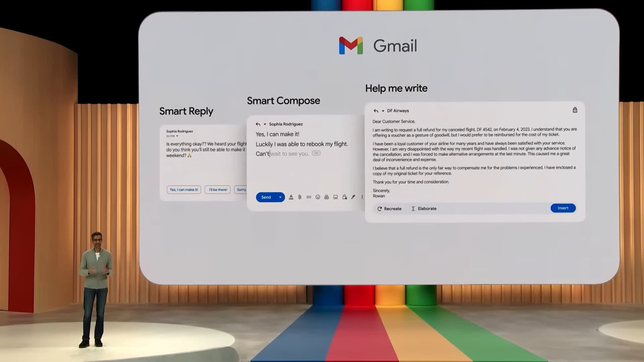644x362 pixels.
Task: Select the 'I'll be there!' Smart Reply option
Action: coord(218,189)
